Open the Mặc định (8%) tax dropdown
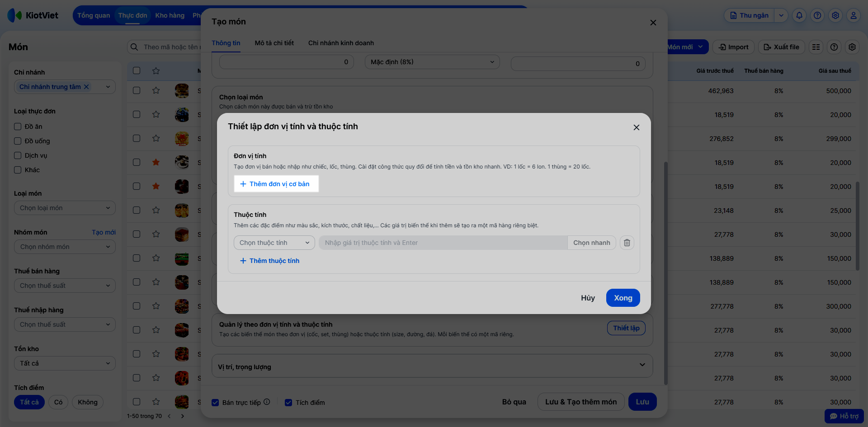 click(432, 62)
